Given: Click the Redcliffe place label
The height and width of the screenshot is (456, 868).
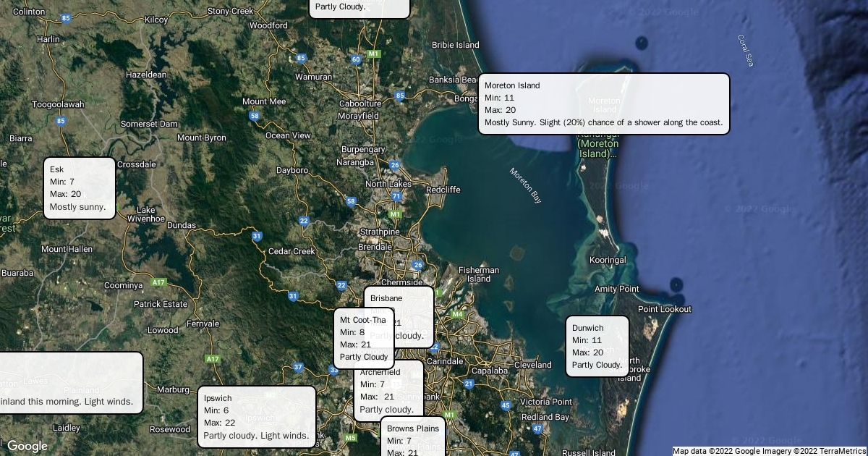Looking at the screenshot, I should point(443,190).
